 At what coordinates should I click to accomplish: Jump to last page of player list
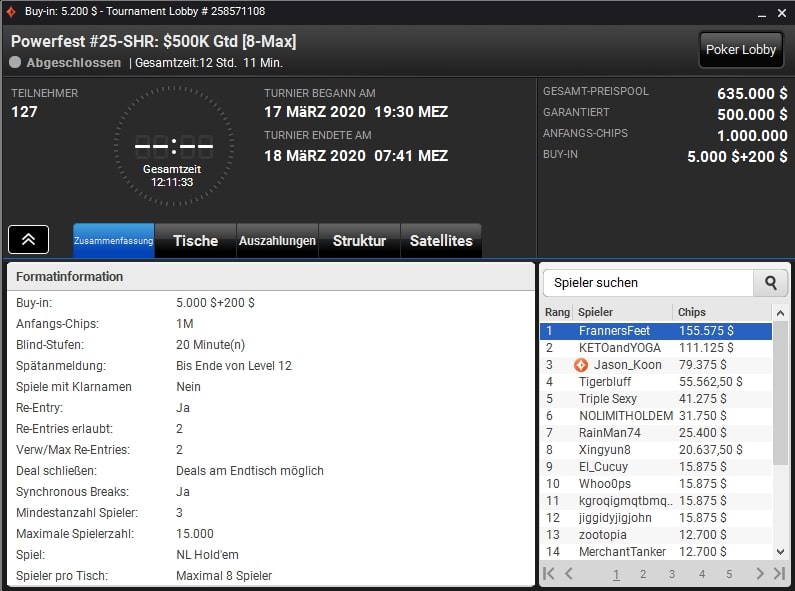coord(779,574)
